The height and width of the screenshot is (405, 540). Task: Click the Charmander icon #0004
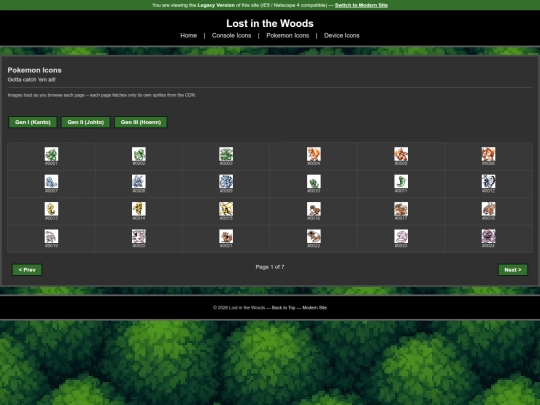click(x=314, y=154)
